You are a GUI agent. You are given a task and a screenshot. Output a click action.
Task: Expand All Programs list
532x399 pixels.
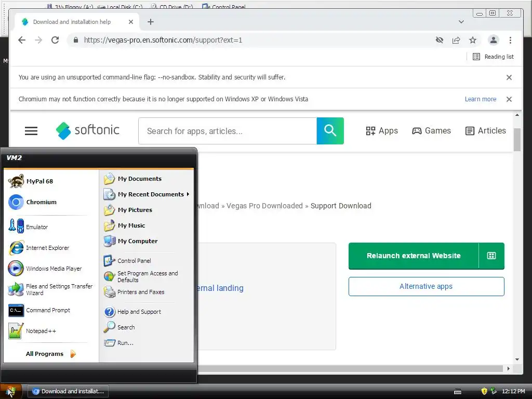51,353
